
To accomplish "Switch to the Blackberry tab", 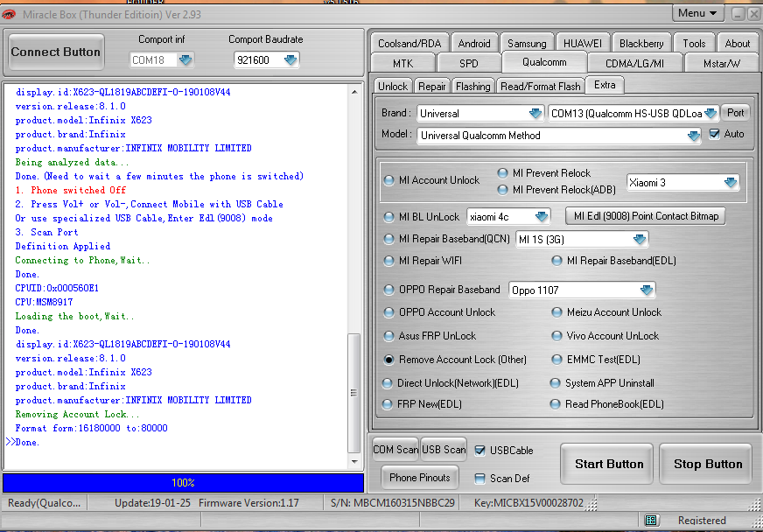I will click(x=641, y=44).
